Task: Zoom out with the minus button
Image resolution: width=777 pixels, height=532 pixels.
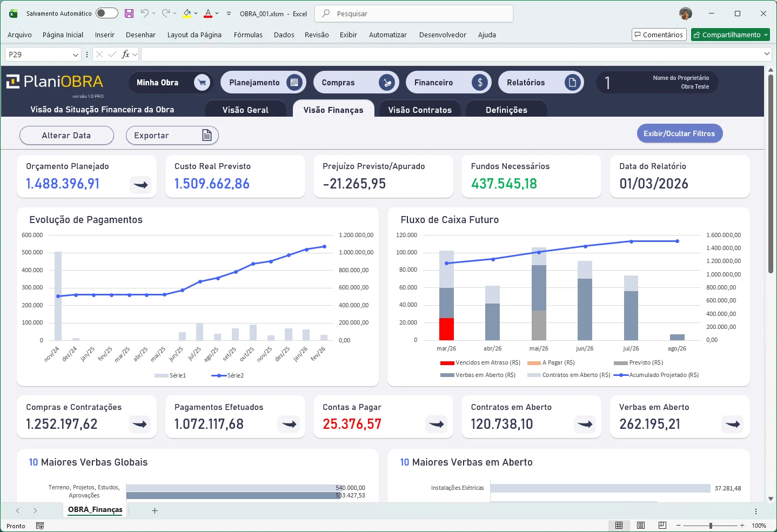Action: click(679, 526)
